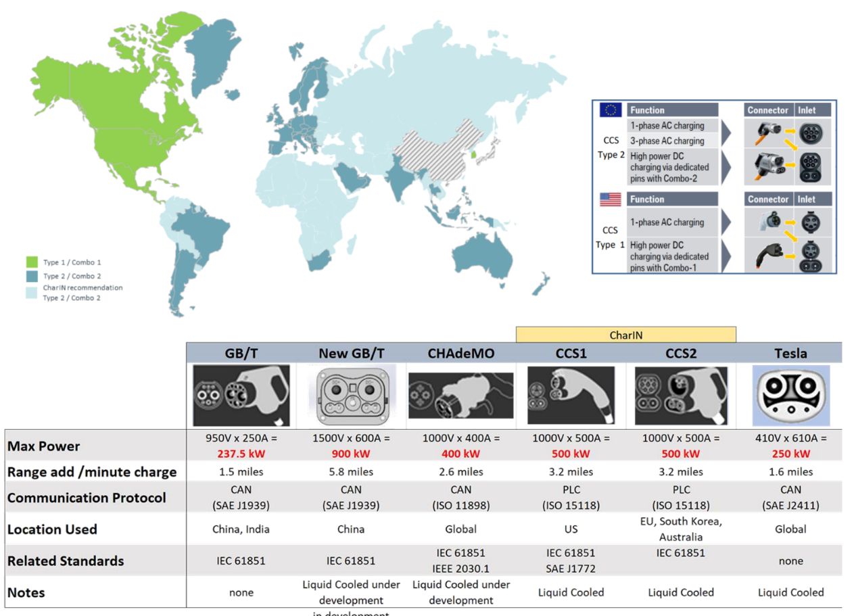Select the 5.8 miles range cell
The width and height of the screenshot is (856, 616).
click(351, 472)
